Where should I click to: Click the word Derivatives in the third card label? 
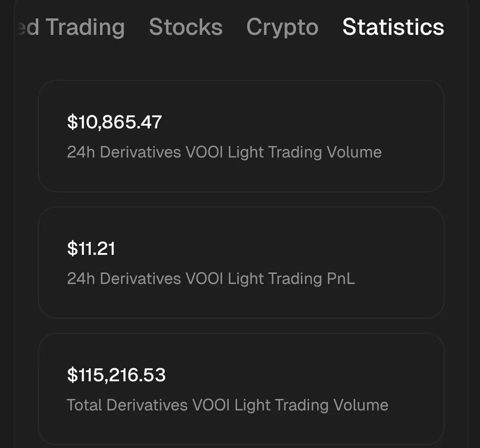click(x=147, y=405)
